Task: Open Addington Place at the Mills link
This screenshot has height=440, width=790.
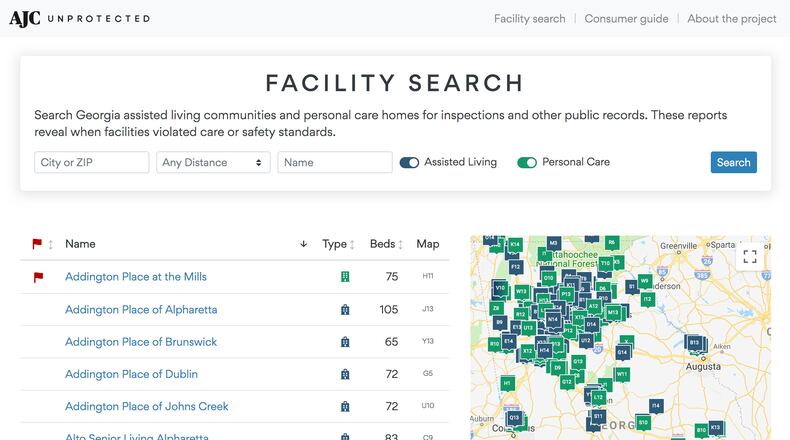Action: [x=136, y=277]
